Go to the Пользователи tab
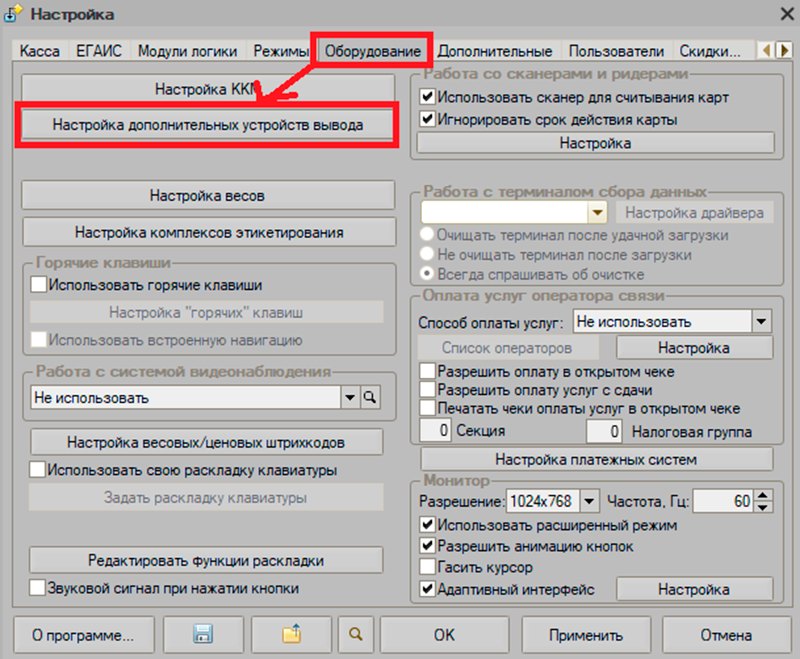 (616, 52)
